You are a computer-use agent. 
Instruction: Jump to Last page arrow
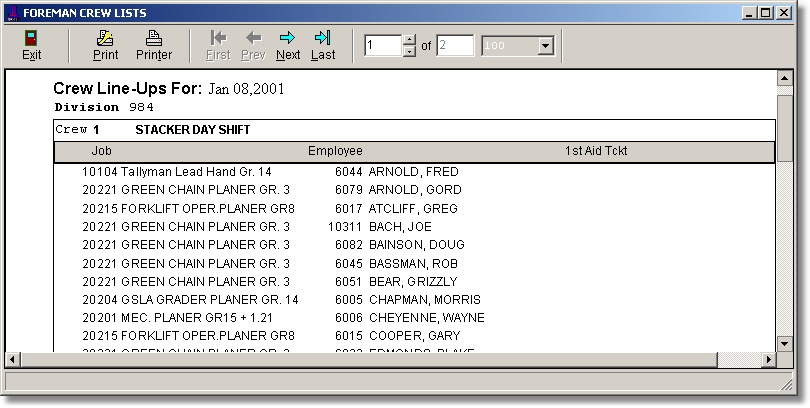click(x=323, y=39)
